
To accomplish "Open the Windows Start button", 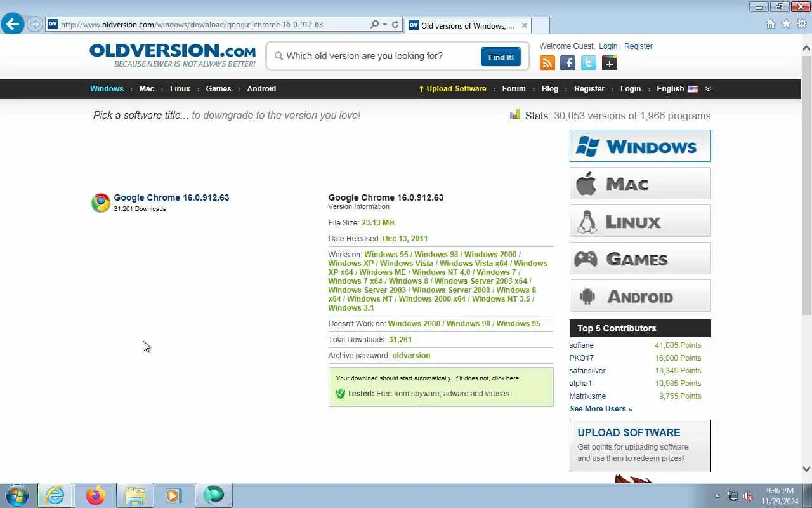I will (16, 495).
